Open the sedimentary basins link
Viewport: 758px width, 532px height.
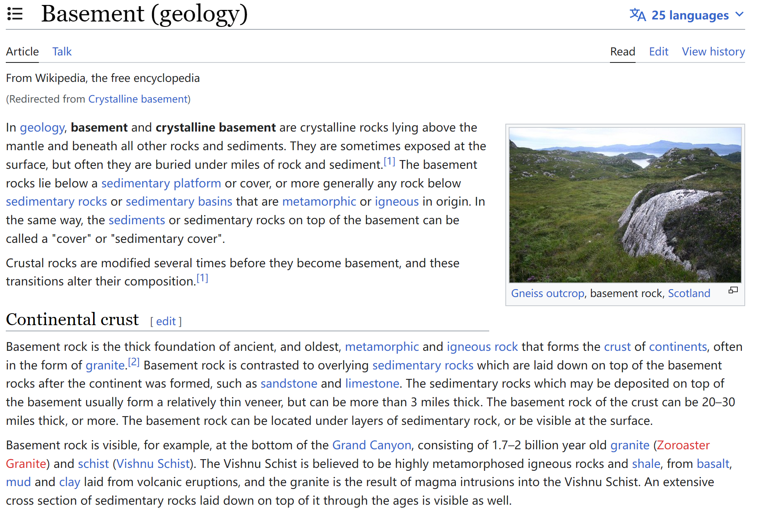[x=179, y=201]
